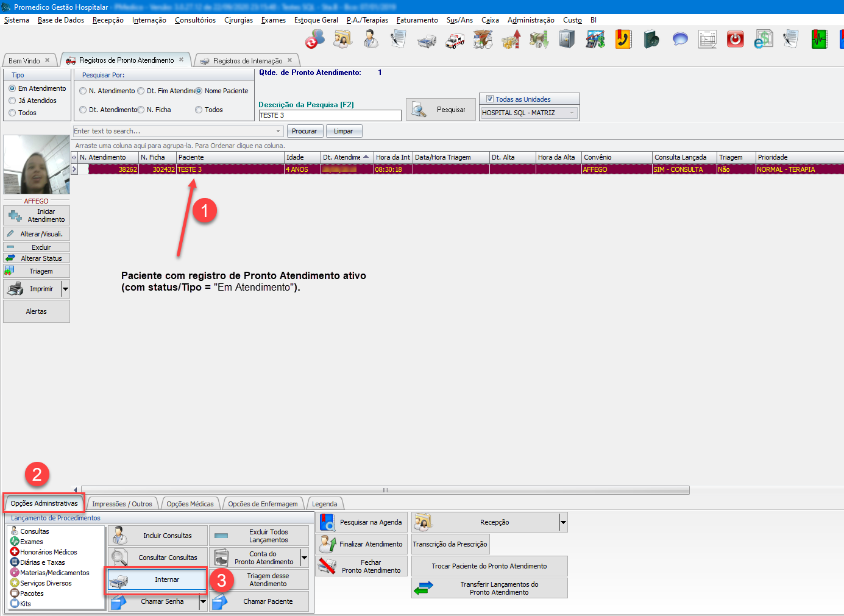The width and height of the screenshot is (844, 616).
Task: Click the Internar button
Action: 157,579
